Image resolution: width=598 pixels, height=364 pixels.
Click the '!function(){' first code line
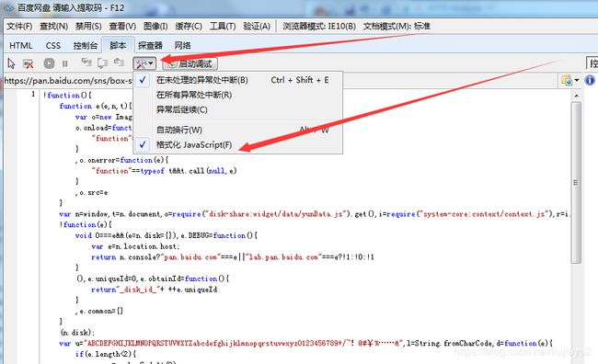coord(67,96)
